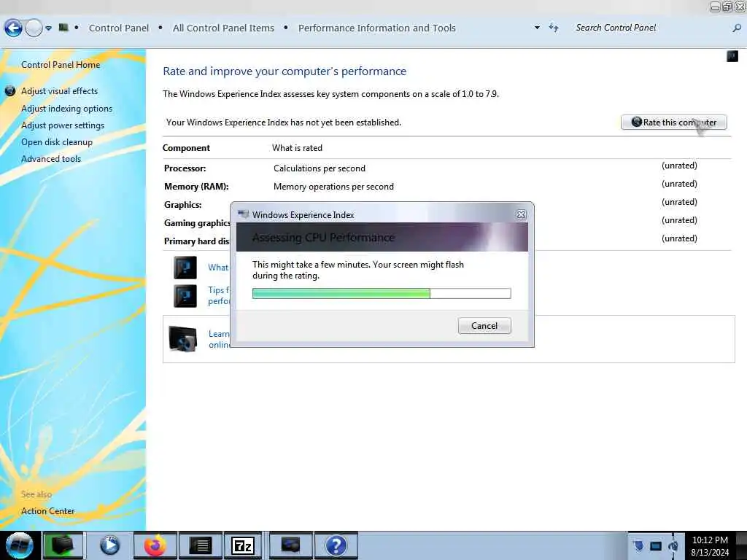Click the computer icon in address bar
The width and height of the screenshot is (747, 560).
pos(63,28)
